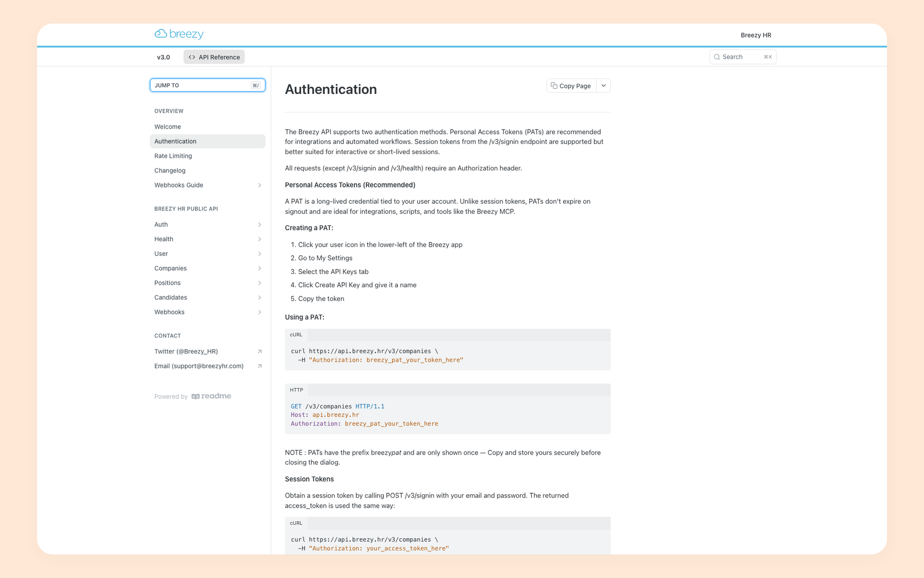924x578 pixels.
Task: Open the Health API section
Action: (207, 239)
